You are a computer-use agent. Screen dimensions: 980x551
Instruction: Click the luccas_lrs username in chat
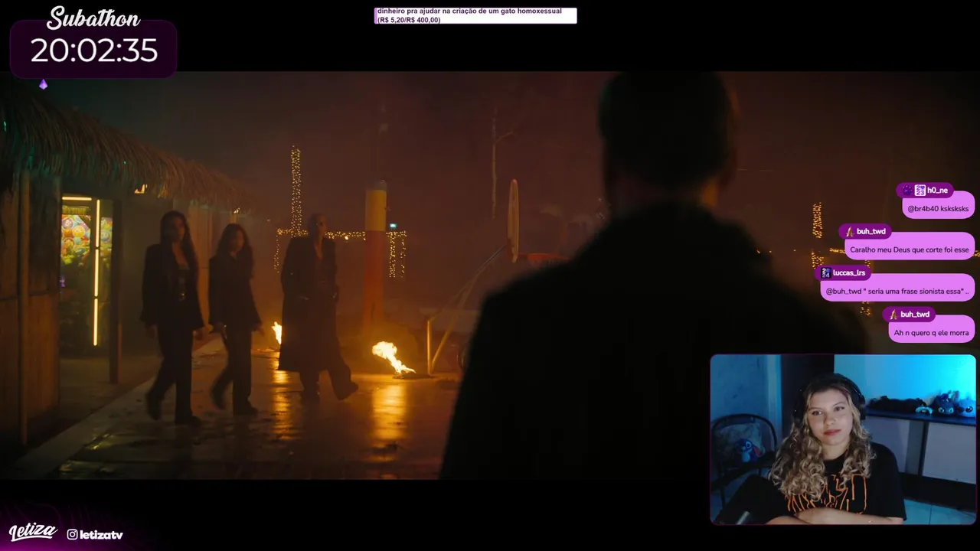pyautogui.click(x=849, y=273)
